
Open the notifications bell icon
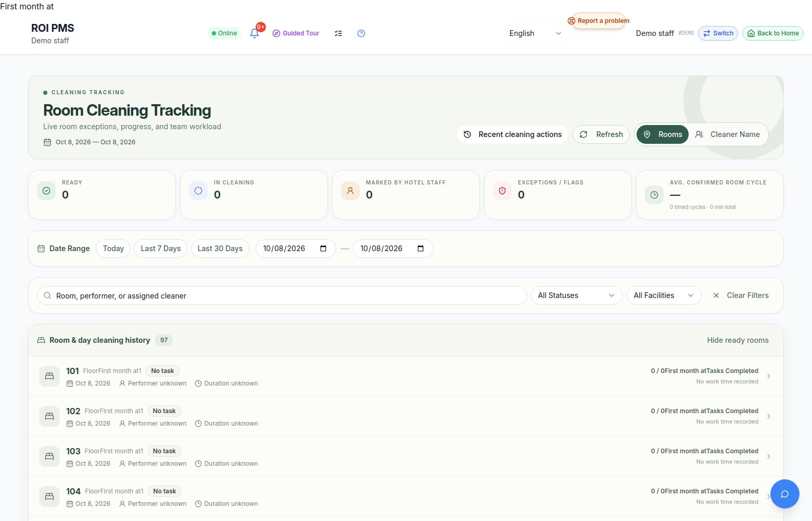[x=255, y=33]
